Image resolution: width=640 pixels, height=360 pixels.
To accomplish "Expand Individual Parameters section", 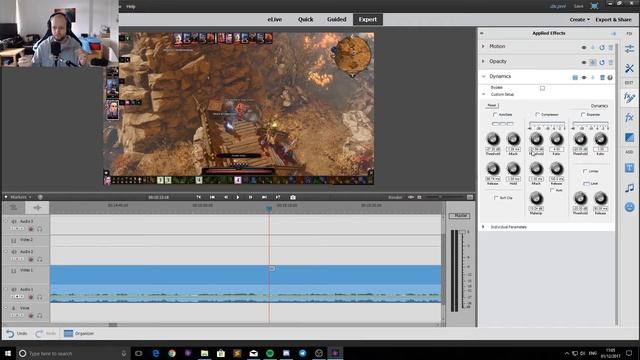I will 483,227.
